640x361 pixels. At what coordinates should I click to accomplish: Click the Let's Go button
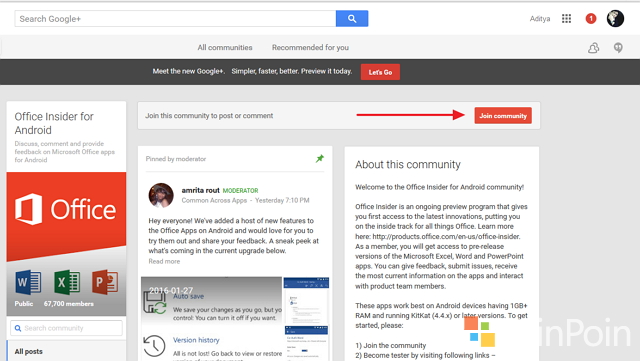(380, 72)
